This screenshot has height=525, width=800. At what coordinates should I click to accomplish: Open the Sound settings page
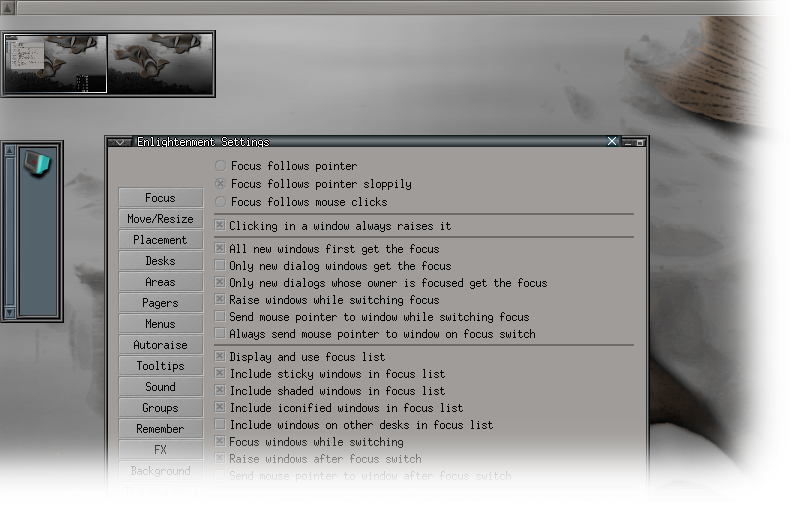click(160, 387)
